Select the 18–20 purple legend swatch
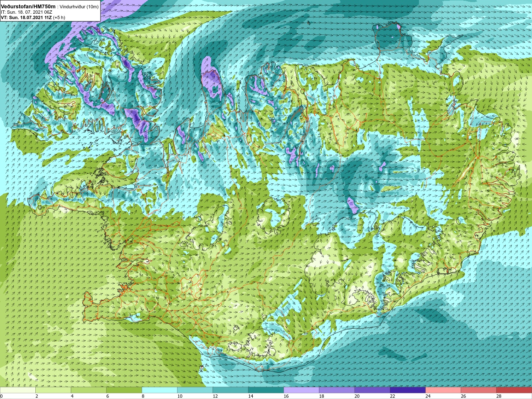 337,390
